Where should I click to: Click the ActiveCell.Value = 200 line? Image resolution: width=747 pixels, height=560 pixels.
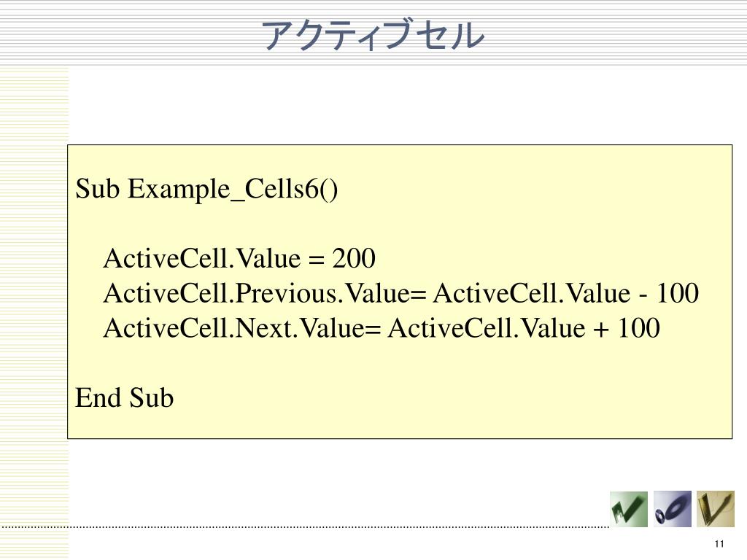coord(239,259)
